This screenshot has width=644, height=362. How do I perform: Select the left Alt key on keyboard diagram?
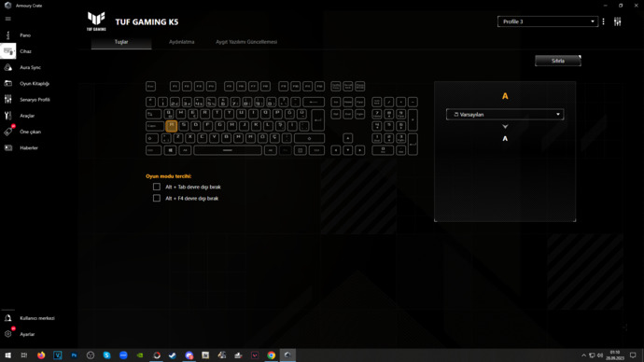185,150
